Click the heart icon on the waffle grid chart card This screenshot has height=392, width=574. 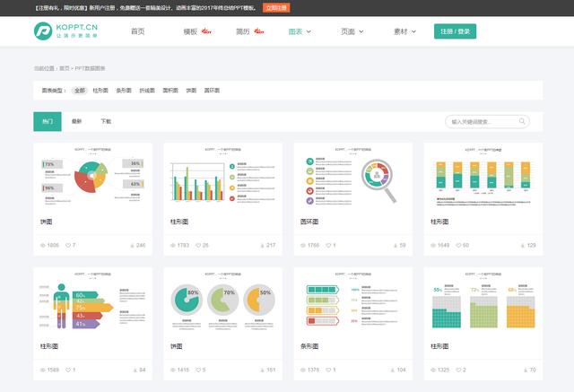[458, 370]
